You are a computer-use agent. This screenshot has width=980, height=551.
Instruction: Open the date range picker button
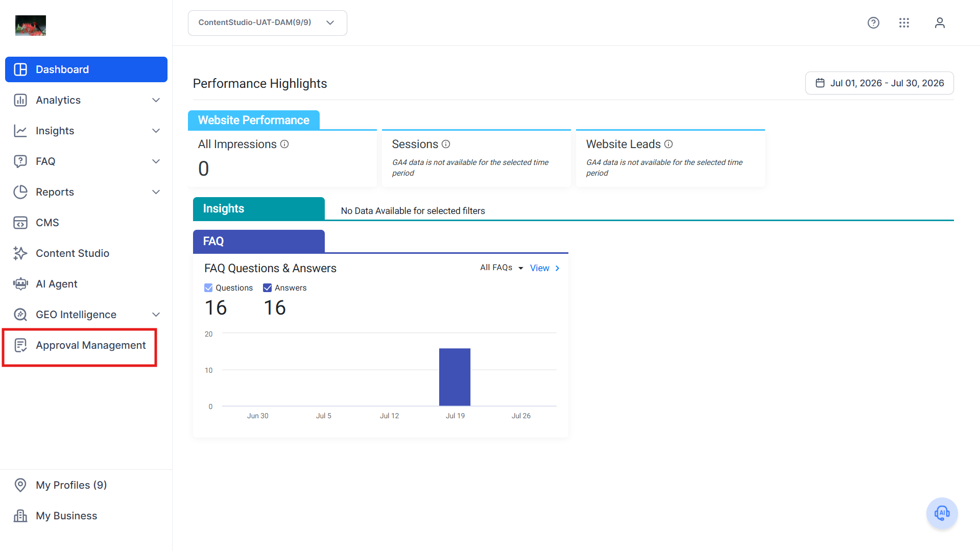tap(879, 83)
